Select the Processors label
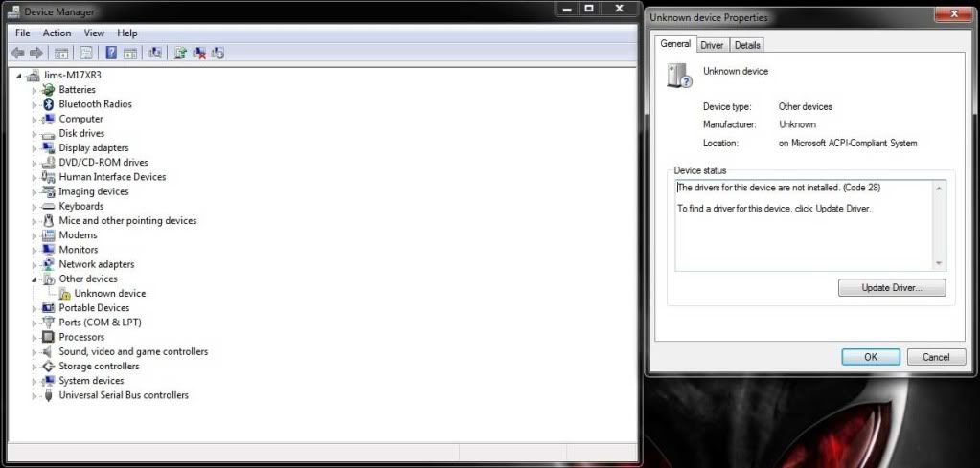This screenshot has height=468, width=980. [x=81, y=337]
